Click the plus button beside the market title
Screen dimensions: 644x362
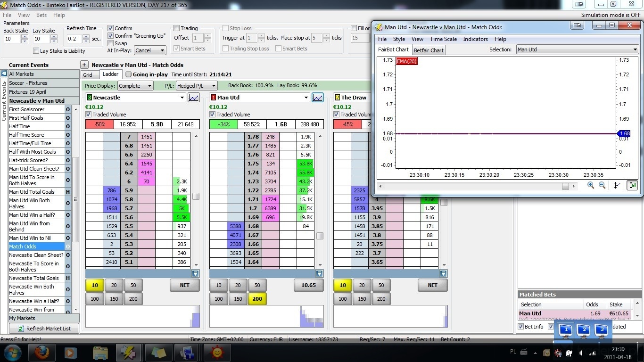coord(84,65)
